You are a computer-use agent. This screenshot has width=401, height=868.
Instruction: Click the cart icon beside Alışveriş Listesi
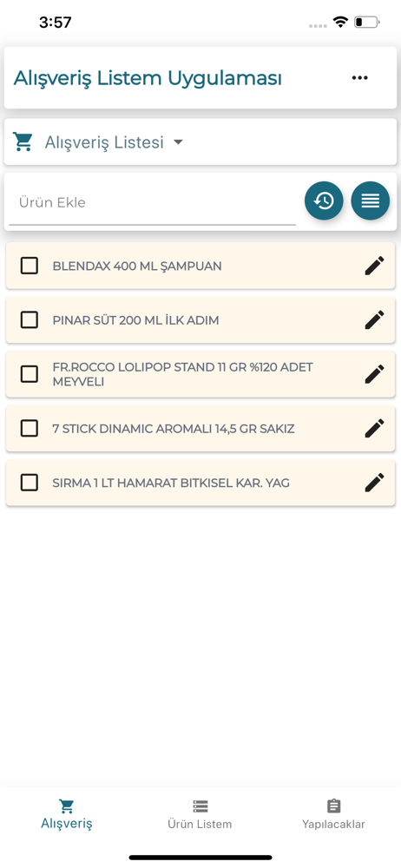pos(23,142)
